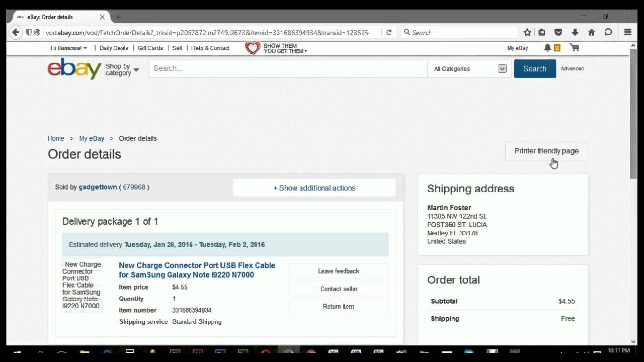This screenshot has width=644, height=362.
Task: Open the Shop by category dropdown
Action: coord(122,69)
